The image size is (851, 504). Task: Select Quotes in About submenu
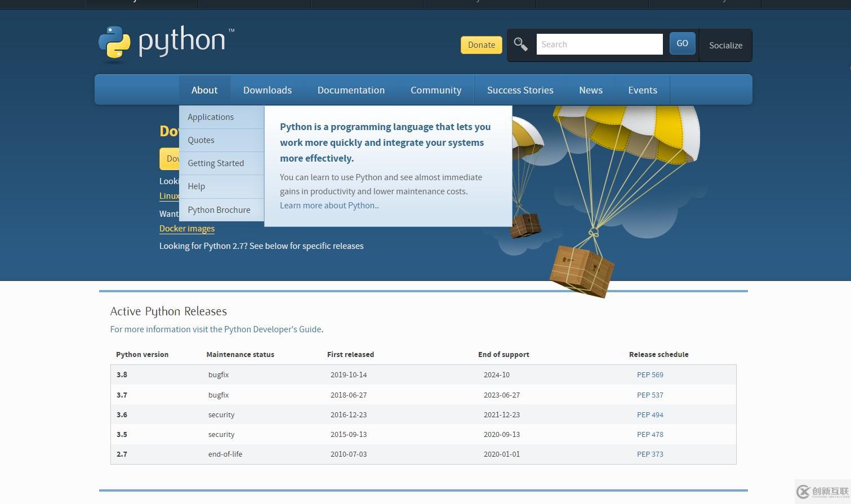click(x=221, y=140)
